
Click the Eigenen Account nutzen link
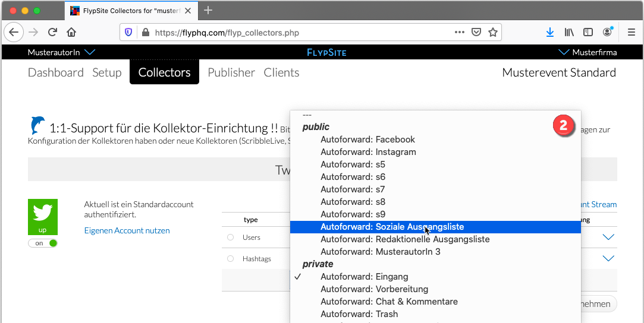127,230
